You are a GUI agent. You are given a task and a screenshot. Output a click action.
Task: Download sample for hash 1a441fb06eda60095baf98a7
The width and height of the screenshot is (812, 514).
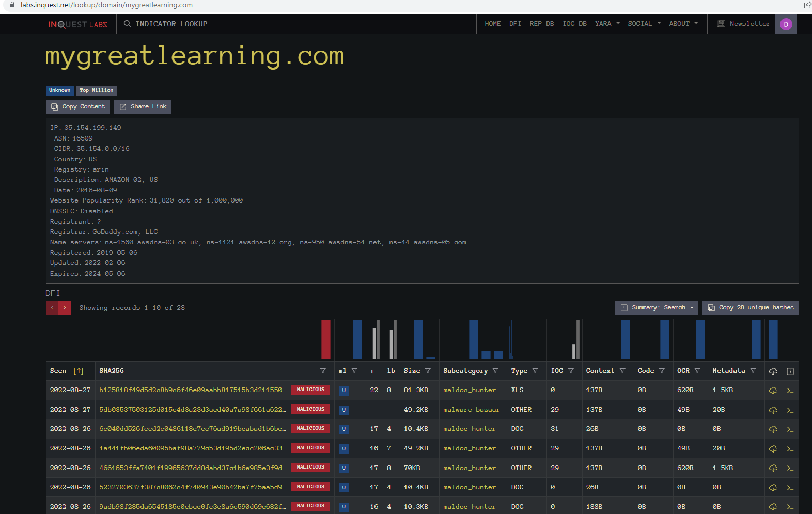coord(773,449)
